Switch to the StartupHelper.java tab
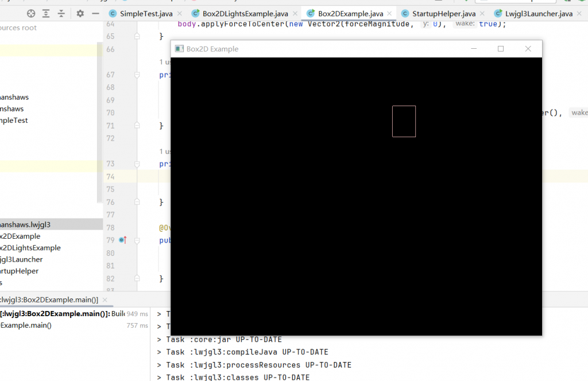This screenshot has height=381, width=588. tap(444, 14)
